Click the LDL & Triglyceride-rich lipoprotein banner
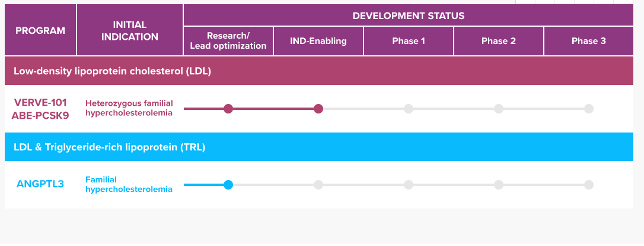 tap(110, 147)
